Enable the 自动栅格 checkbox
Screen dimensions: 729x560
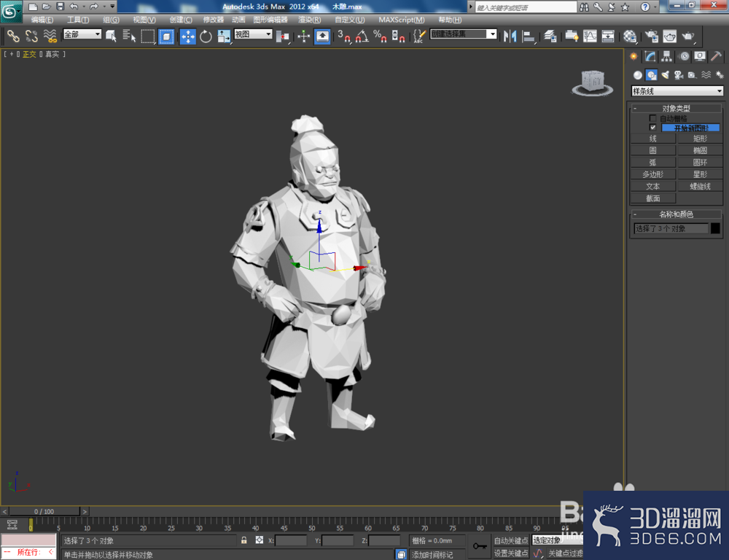(x=652, y=118)
